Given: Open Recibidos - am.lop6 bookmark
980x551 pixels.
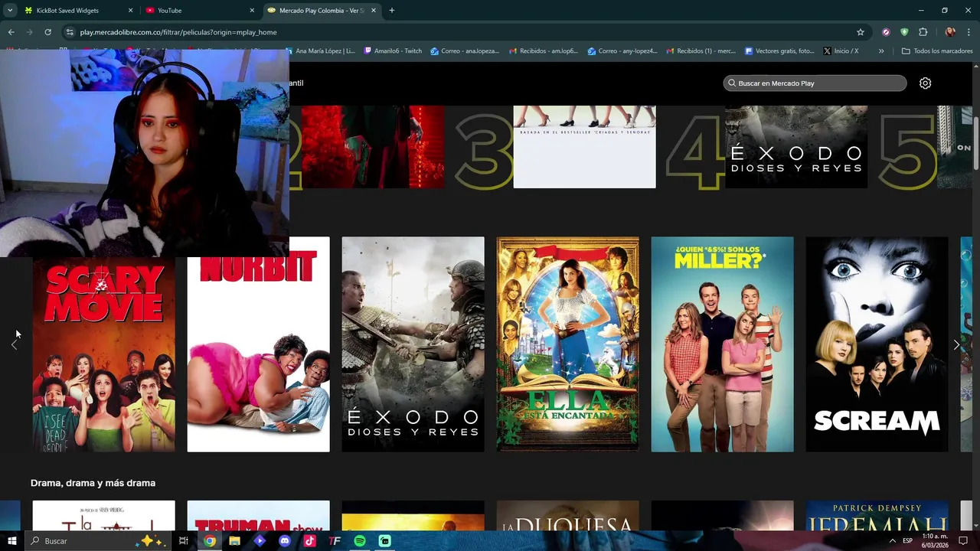Looking at the screenshot, I should [543, 51].
